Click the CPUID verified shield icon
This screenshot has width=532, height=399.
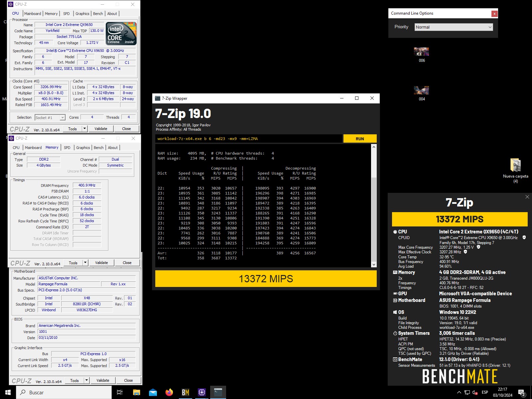point(524,237)
